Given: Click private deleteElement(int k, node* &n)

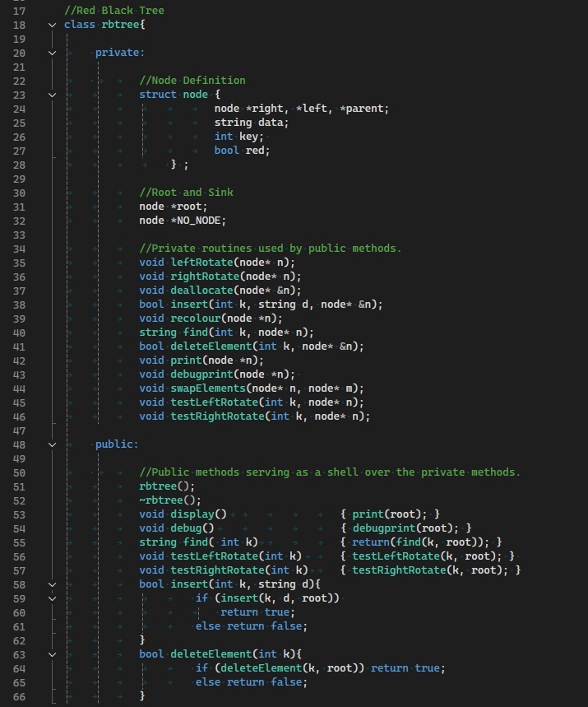Looking at the screenshot, I should pos(252,346).
